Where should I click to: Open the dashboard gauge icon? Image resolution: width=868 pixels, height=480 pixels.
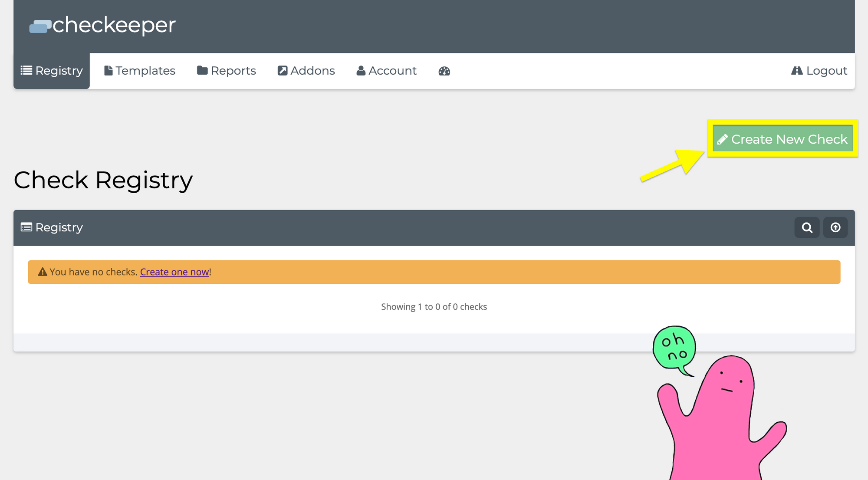coord(444,71)
